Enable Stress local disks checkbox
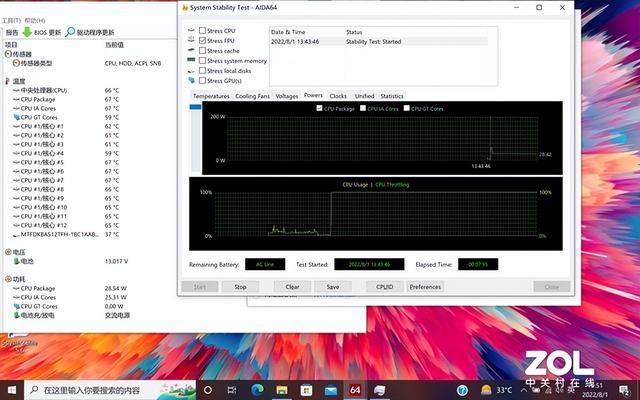The image size is (640, 400). 202,71
